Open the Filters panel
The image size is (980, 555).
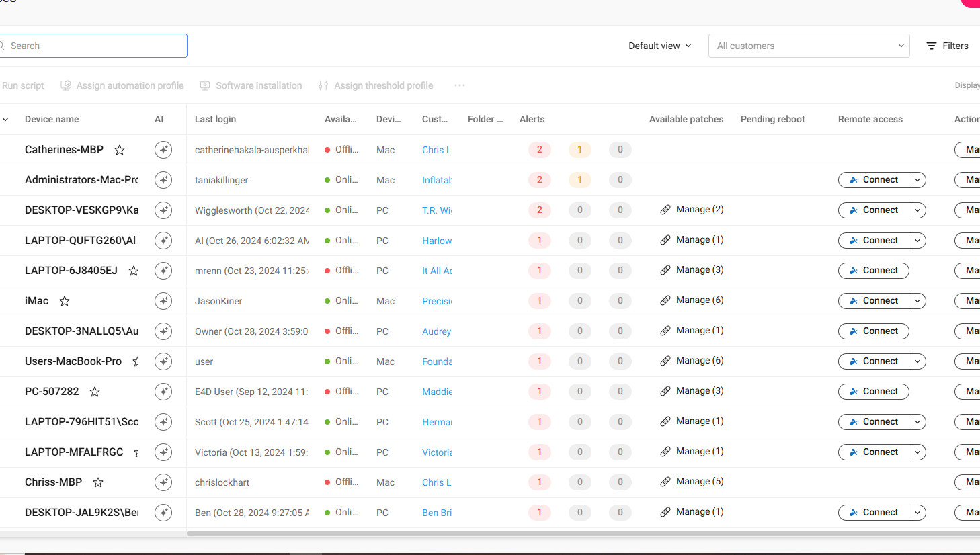click(x=948, y=46)
